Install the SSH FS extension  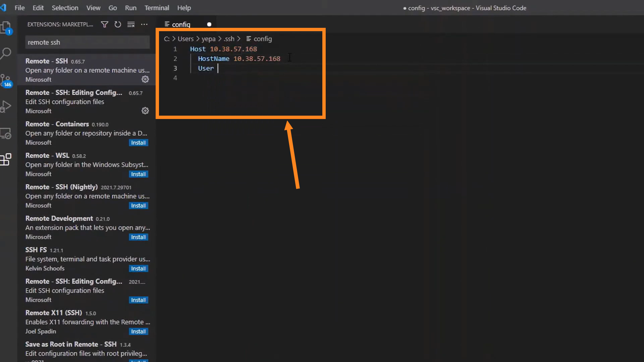138,269
